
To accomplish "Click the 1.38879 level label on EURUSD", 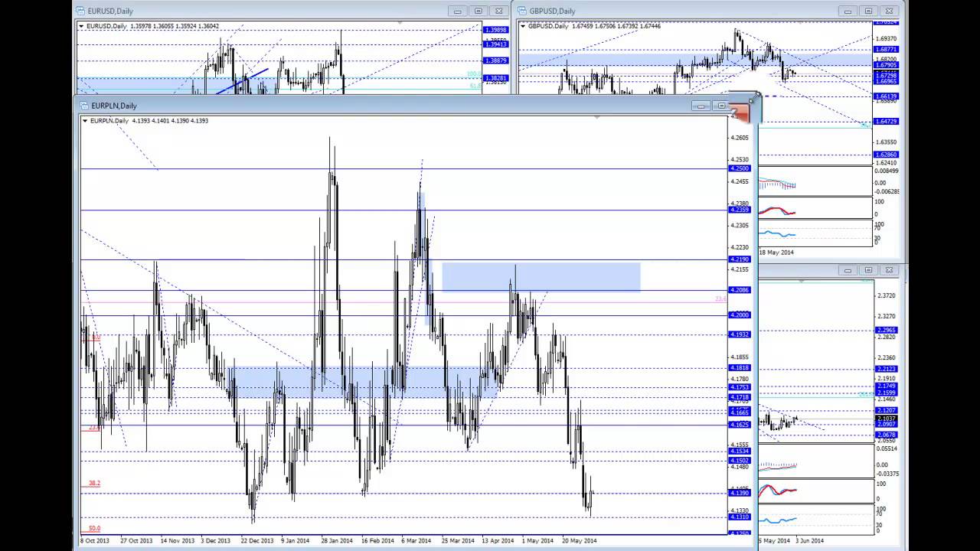I will pyautogui.click(x=495, y=60).
